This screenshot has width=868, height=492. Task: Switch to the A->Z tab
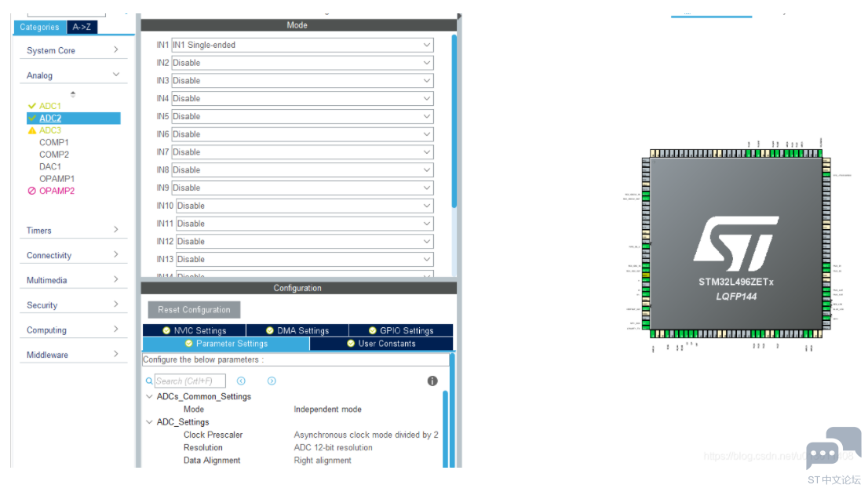coord(82,27)
